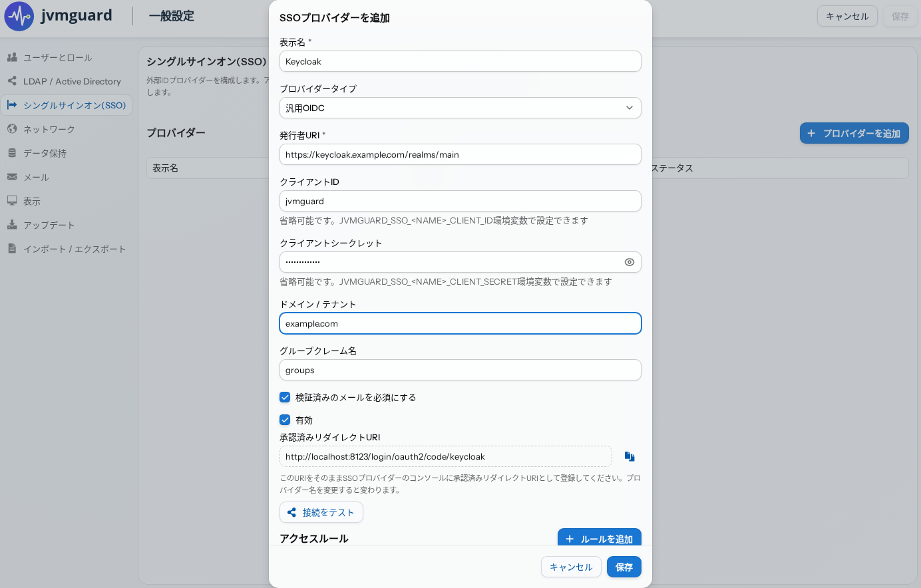
Task: Toggle the 有効 checkbox
Action: click(285, 420)
